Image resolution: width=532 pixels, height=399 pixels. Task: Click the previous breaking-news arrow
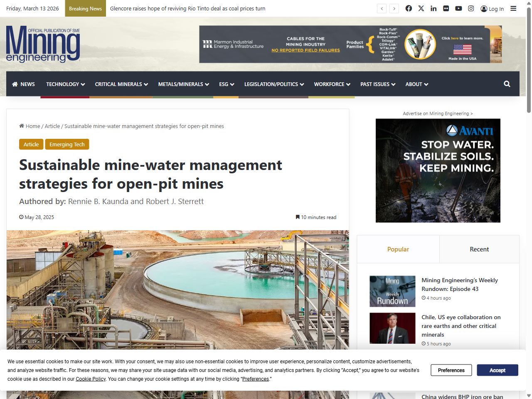click(x=382, y=8)
